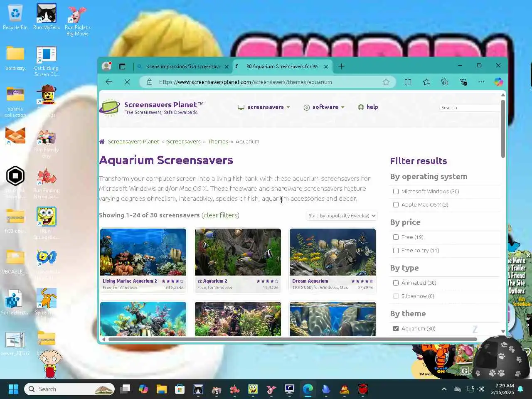Open Browser essentials heart icon
This screenshot has width=532, height=399.
(463, 82)
